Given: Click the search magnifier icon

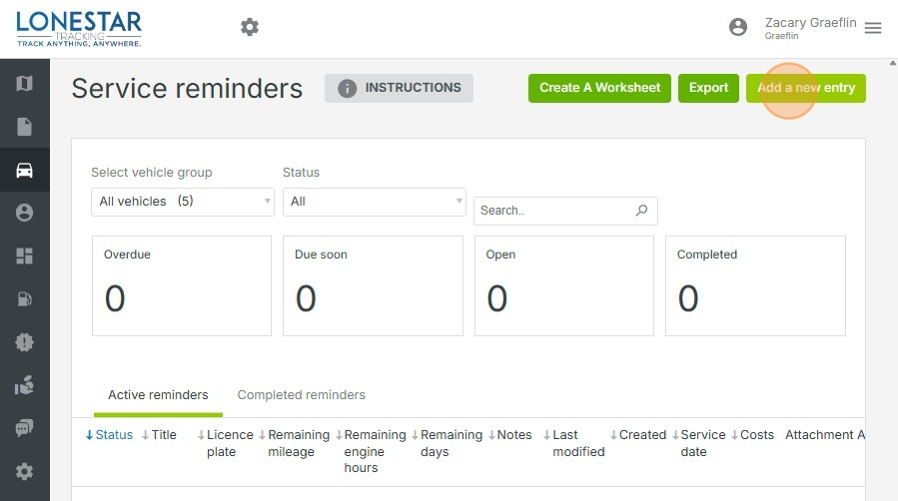Looking at the screenshot, I should (x=641, y=210).
